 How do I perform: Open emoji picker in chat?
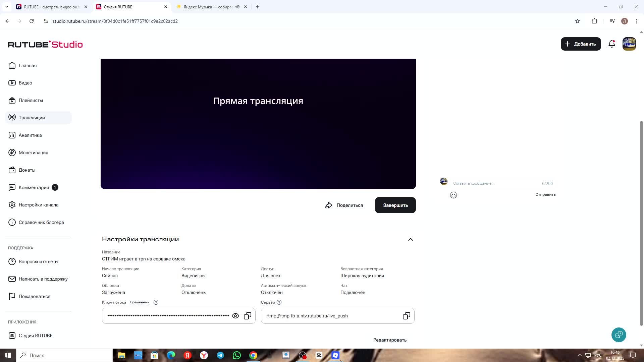453,195
